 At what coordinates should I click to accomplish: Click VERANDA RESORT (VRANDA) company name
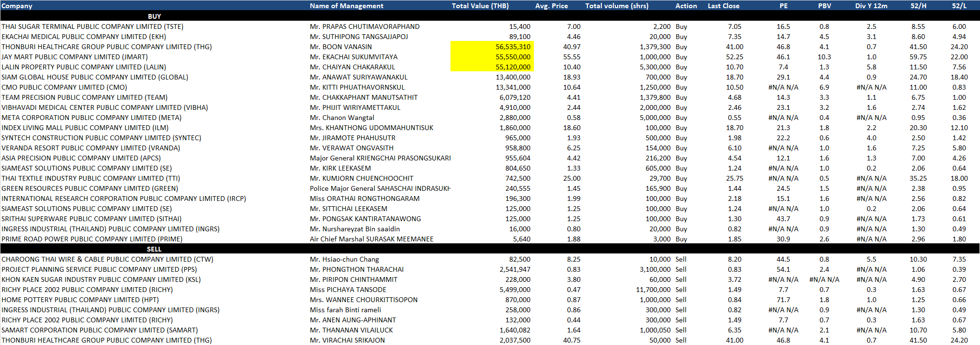point(91,148)
